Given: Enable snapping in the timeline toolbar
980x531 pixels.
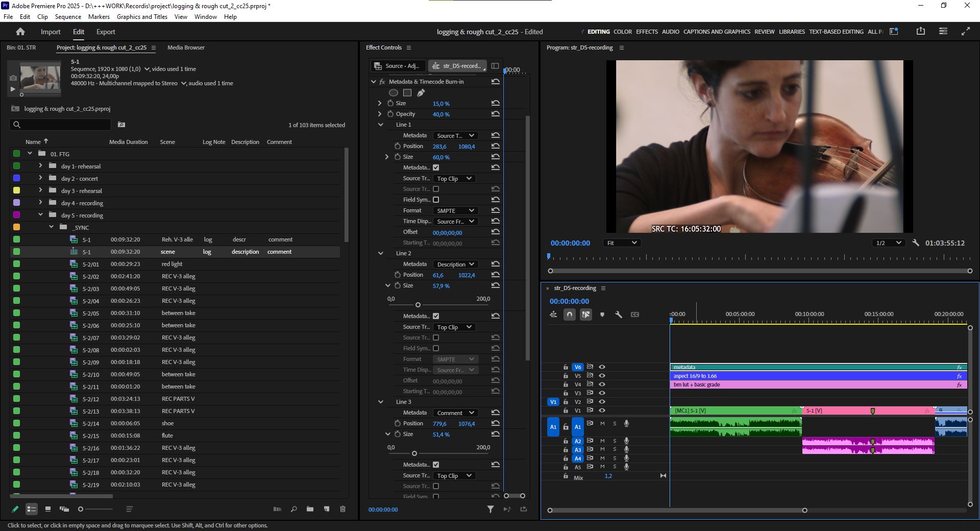Looking at the screenshot, I should pyautogui.click(x=569, y=315).
